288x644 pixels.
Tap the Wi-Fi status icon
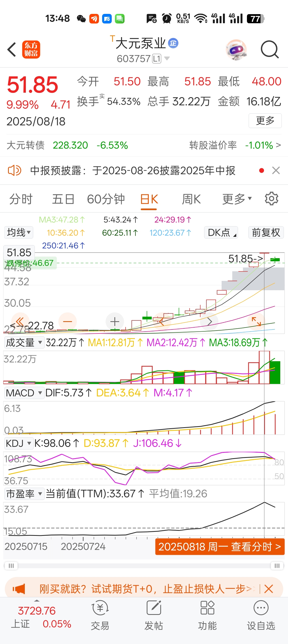coord(201,19)
